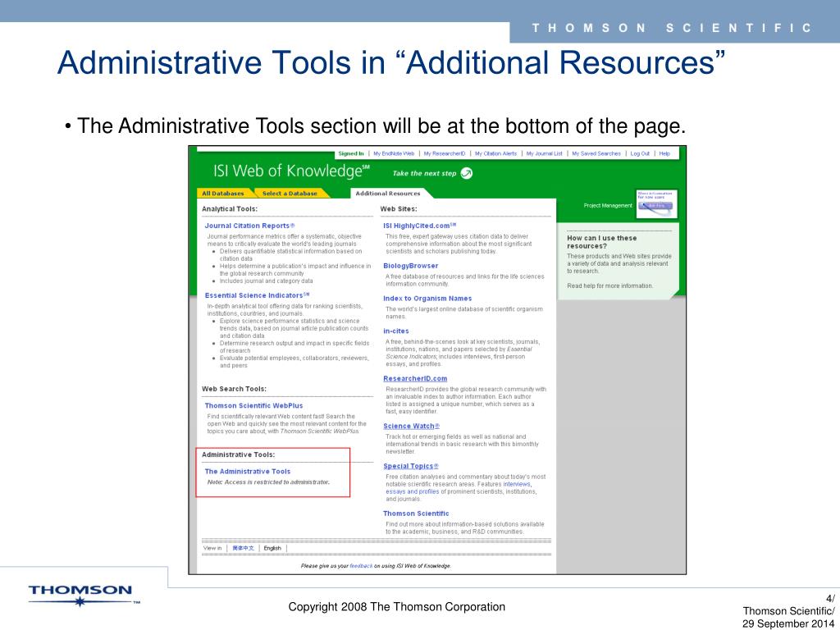Click How can I use these resources heading

(602, 242)
